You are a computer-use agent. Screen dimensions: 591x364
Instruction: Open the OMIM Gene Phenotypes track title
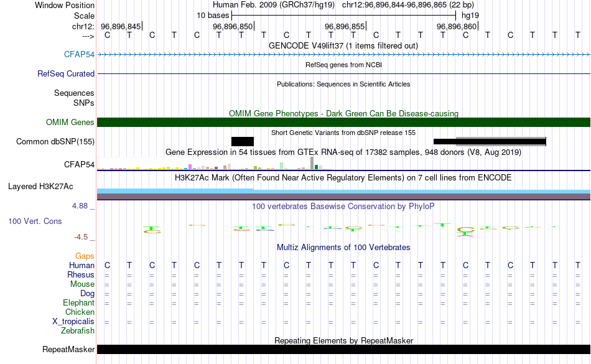[x=343, y=113]
